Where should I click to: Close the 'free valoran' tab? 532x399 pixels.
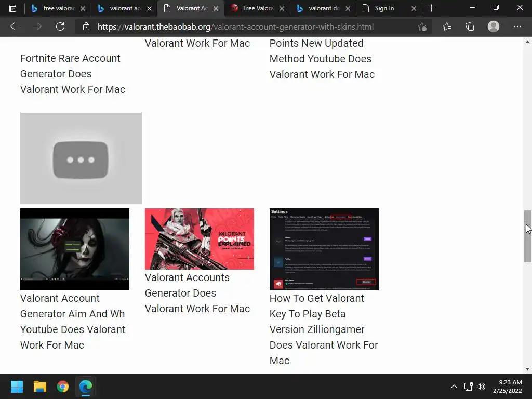83,9
